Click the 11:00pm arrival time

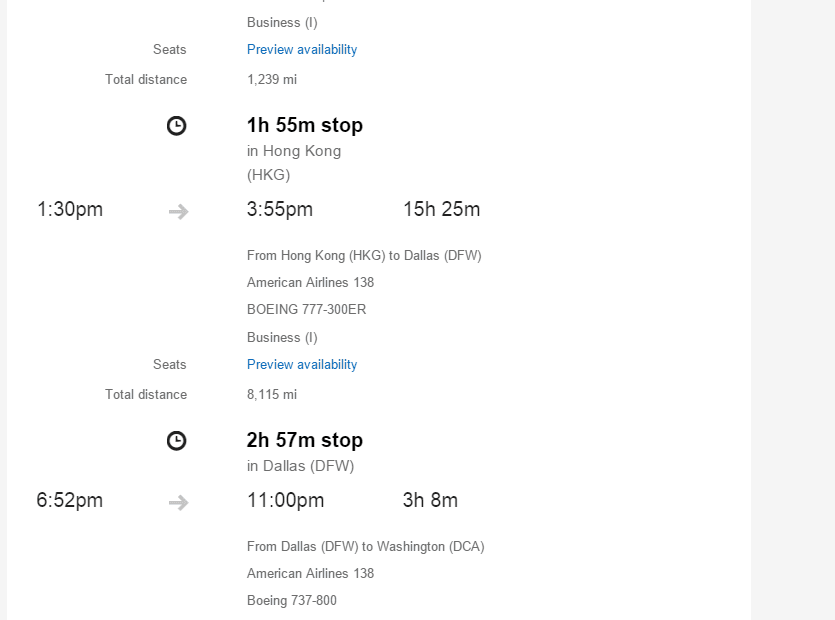click(x=285, y=500)
